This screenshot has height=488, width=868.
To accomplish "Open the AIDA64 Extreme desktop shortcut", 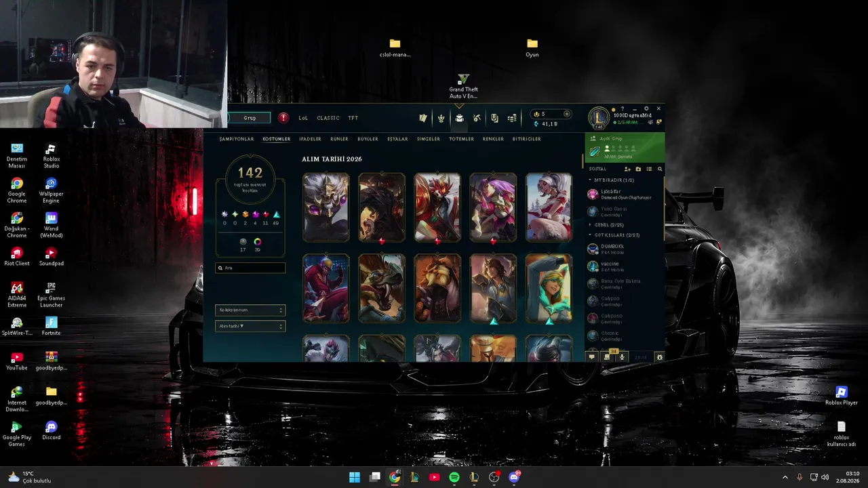I will click(x=16, y=295).
